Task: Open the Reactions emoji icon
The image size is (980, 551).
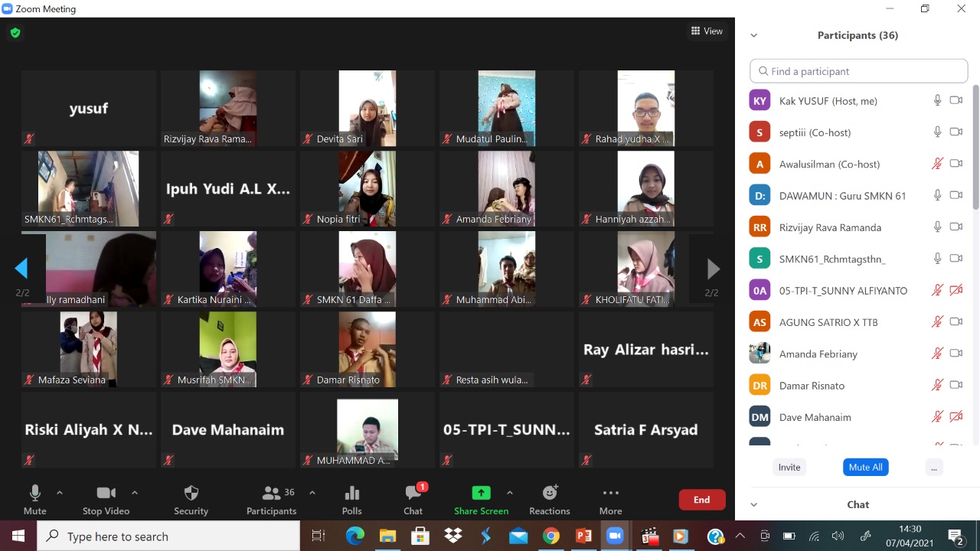Action: click(550, 494)
